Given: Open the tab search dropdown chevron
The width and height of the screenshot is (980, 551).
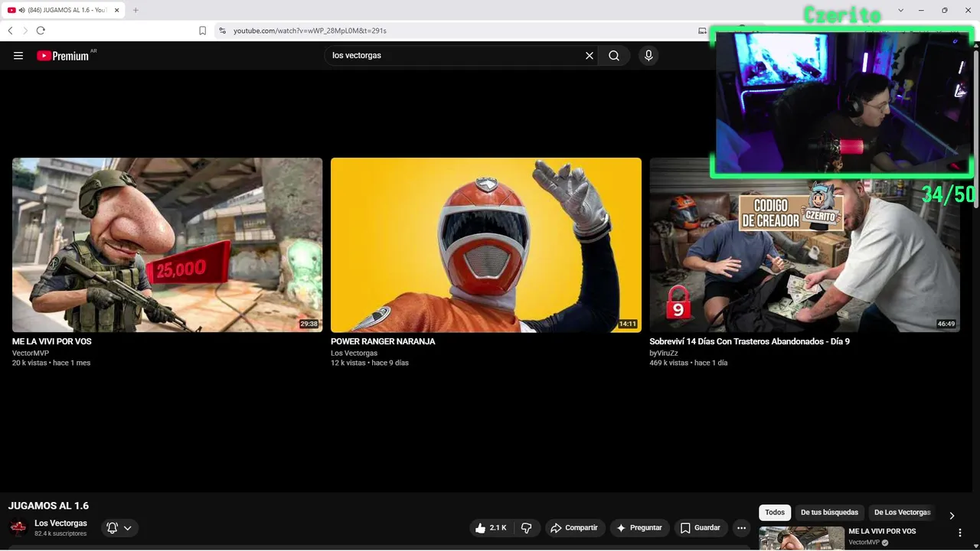Looking at the screenshot, I should (900, 10).
